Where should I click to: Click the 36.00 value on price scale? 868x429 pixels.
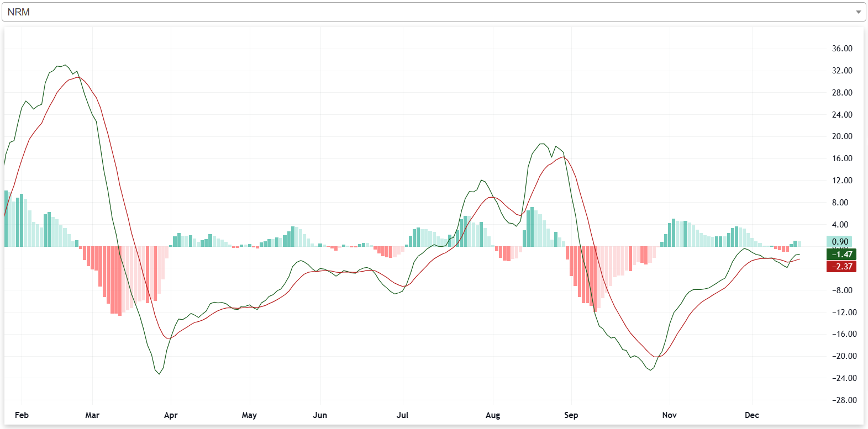pyautogui.click(x=842, y=49)
